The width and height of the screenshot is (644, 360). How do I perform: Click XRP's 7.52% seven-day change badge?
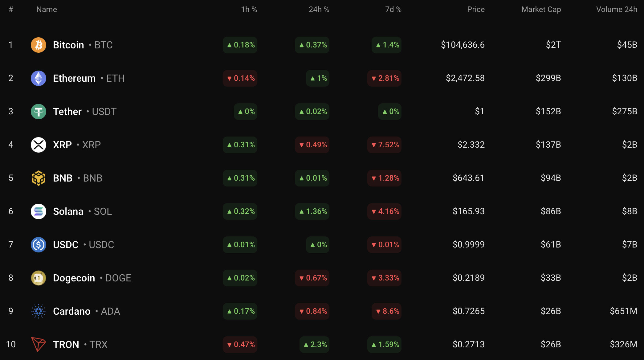385,145
